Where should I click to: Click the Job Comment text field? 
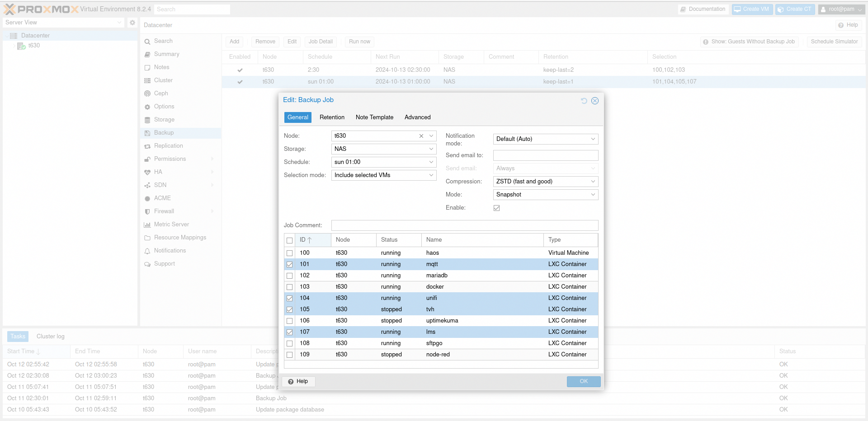tap(464, 225)
